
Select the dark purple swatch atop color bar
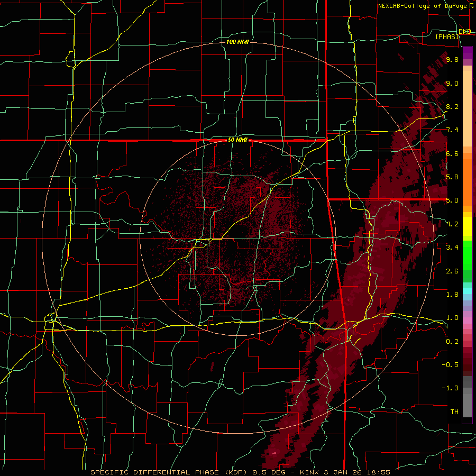coord(467,50)
